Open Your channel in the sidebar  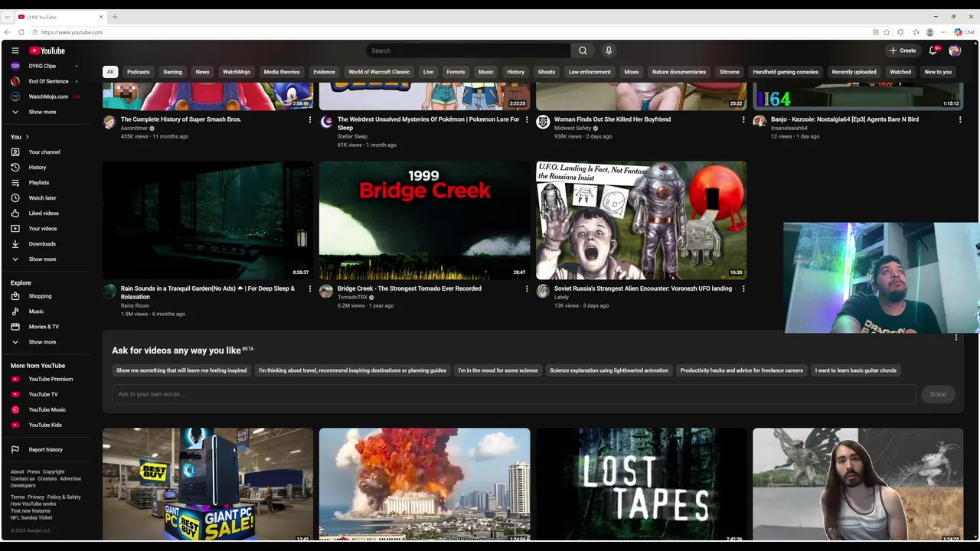point(44,152)
